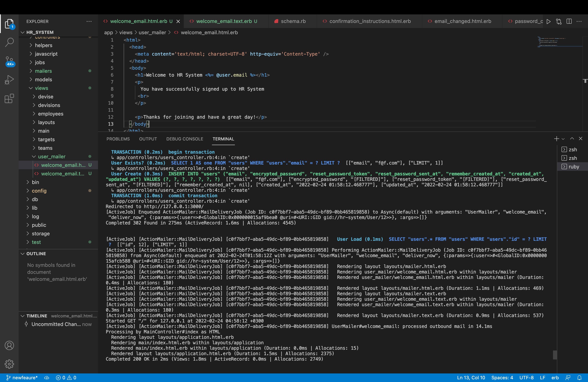Open the Accounts icon
The height and width of the screenshot is (382, 588).
9,345
